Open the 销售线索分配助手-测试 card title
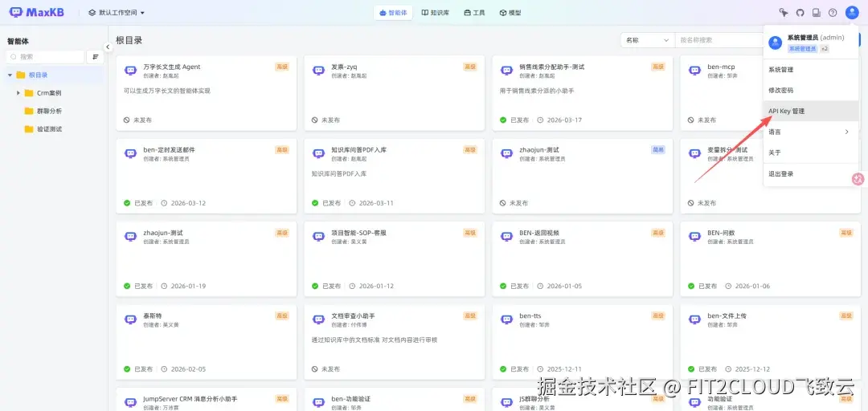 [x=551, y=67]
